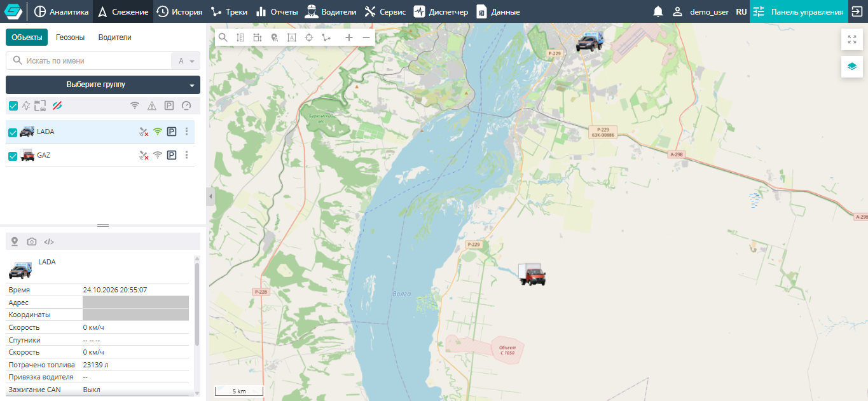Open the notifications bell
The width and height of the screenshot is (868, 401).
pyautogui.click(x=658, y=11)
